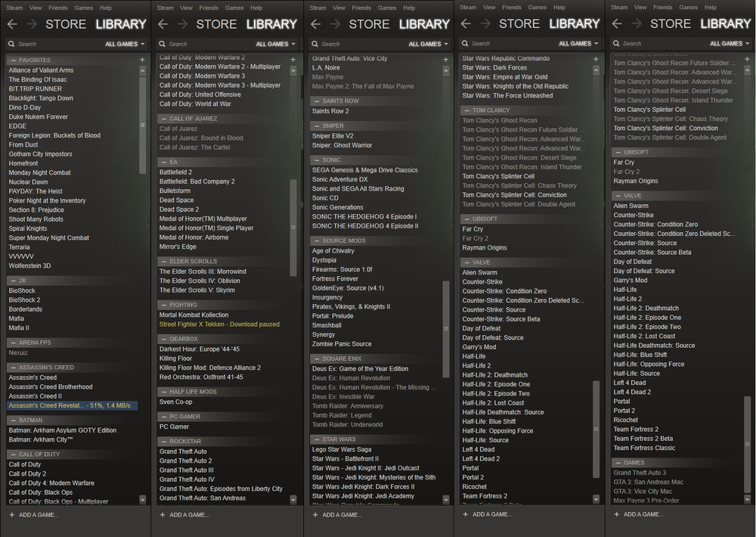
Task: Click scroll-up arrow in the SAINTS ROW window list
Action: 446,71
